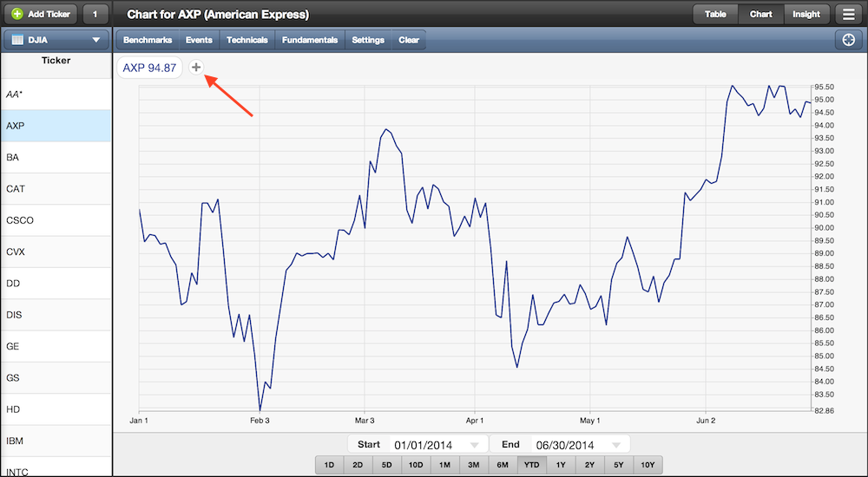Select HD in the ticker list
Screen dimensions: 868x477
[56, 409]
